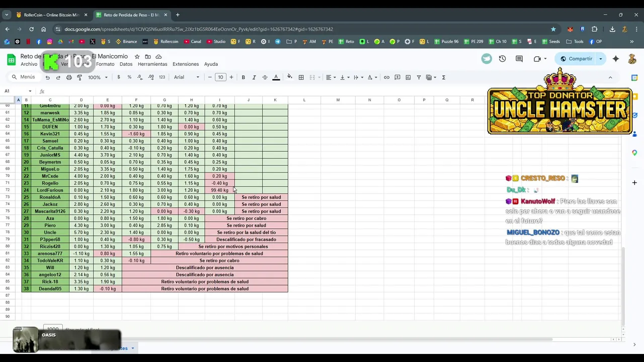
Task: Open the Ayuda menu
Action: (211, 64)
